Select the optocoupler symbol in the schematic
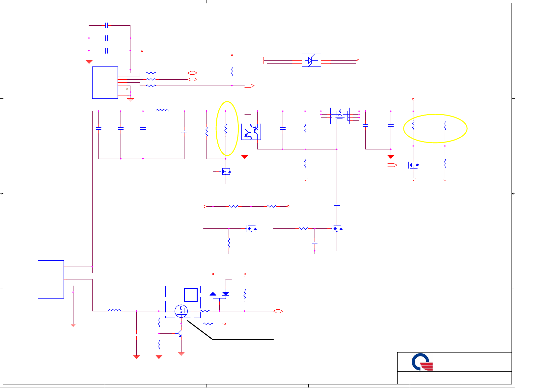Viewport: 555px width, 392px height. (251, 132)
